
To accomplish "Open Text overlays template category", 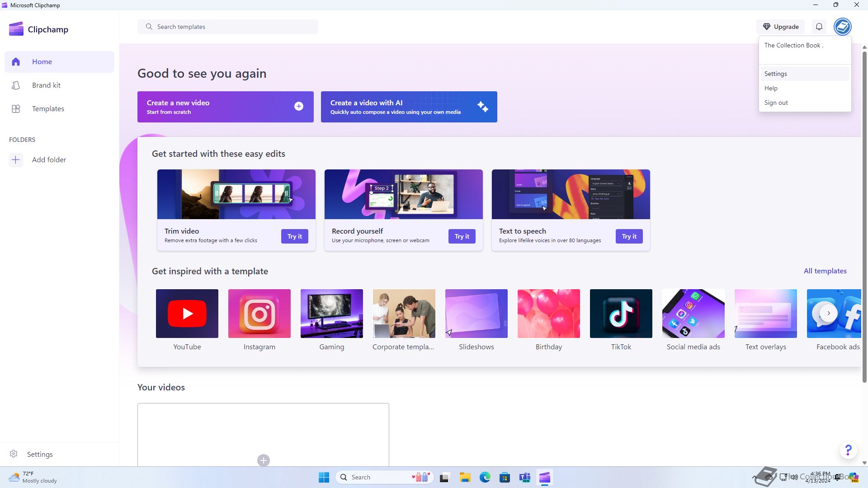I will 766,314.
